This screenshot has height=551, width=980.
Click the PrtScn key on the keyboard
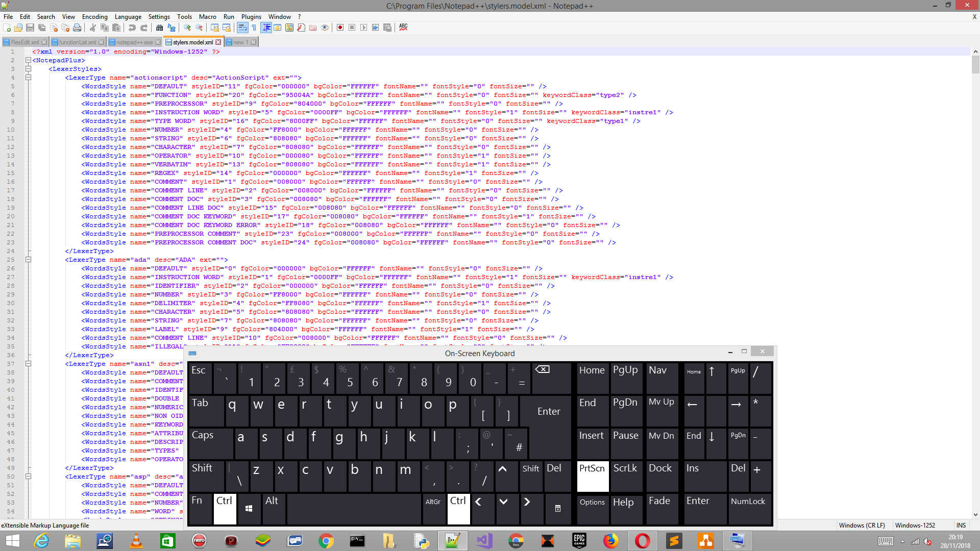pos(592,476)
